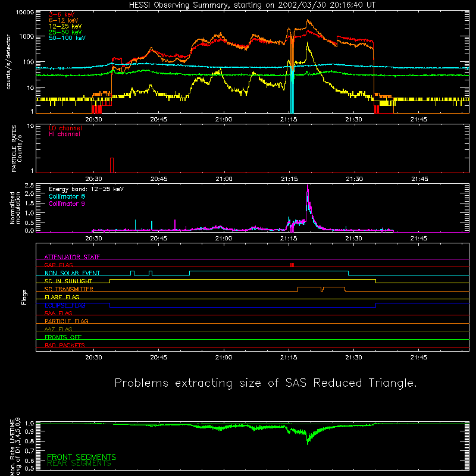The image size is (476, 476).
Task: Click the '1000' tick on the count-rate axis
Action: (x=27, y=36)
